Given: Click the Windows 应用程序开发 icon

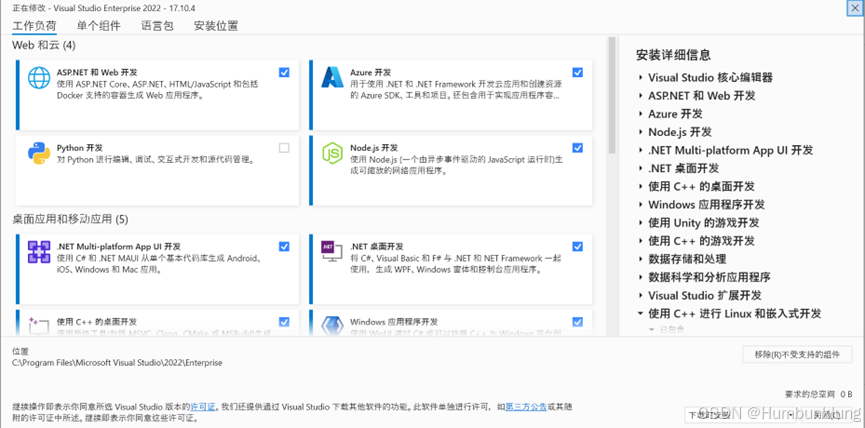Looking at the screenshot, I should pos(332,325).
